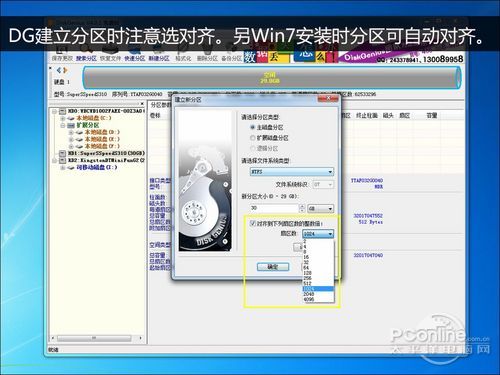Click the partition size input field
The image size is (500, 375).
274,208
